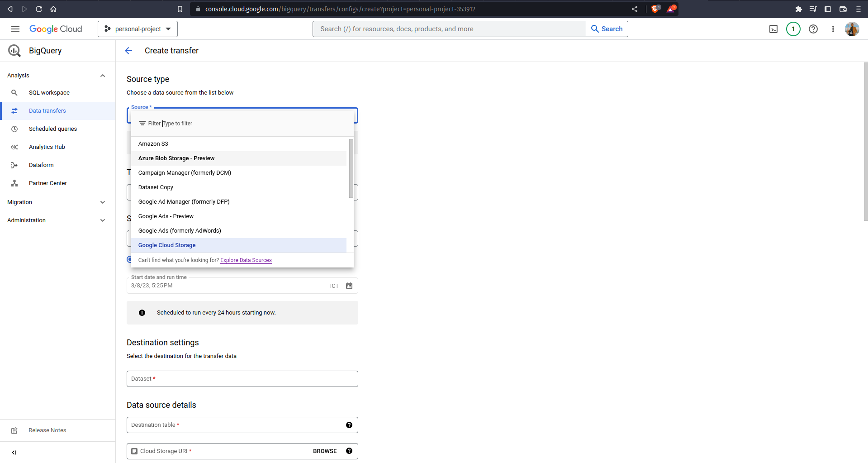Viewport: 868px width, 463px height.
Task: Collapse the Analysis section
Action: (103, 76)
